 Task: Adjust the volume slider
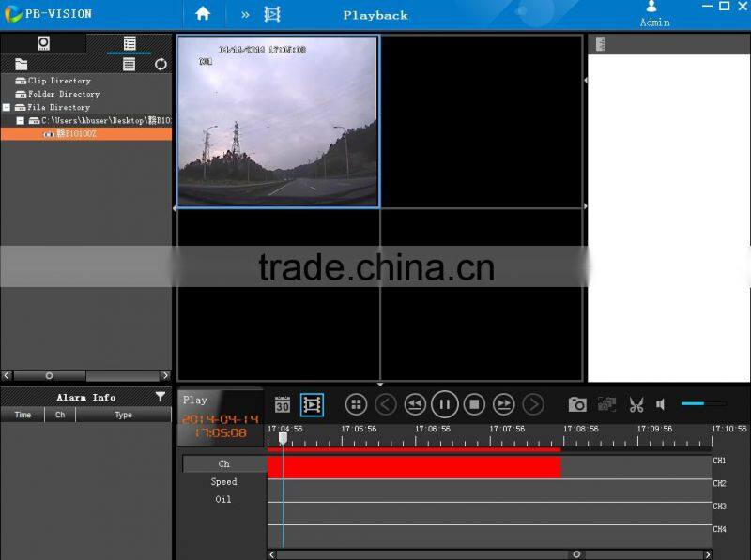click(702, 404)
